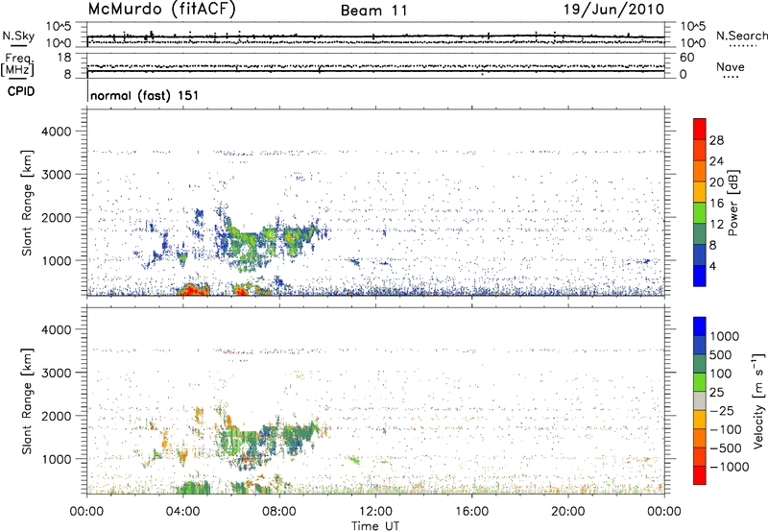Select the N.Sky axis label
This screenshot has width=768, height=532.
[x=18, y=36]
